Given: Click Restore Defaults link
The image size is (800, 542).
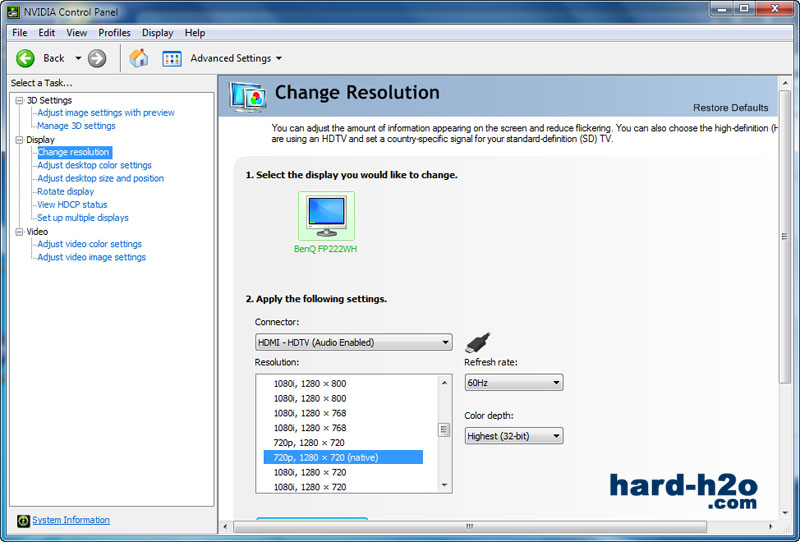Looking at the screenshot, I should pyautogui.click(x=730, y=108).
